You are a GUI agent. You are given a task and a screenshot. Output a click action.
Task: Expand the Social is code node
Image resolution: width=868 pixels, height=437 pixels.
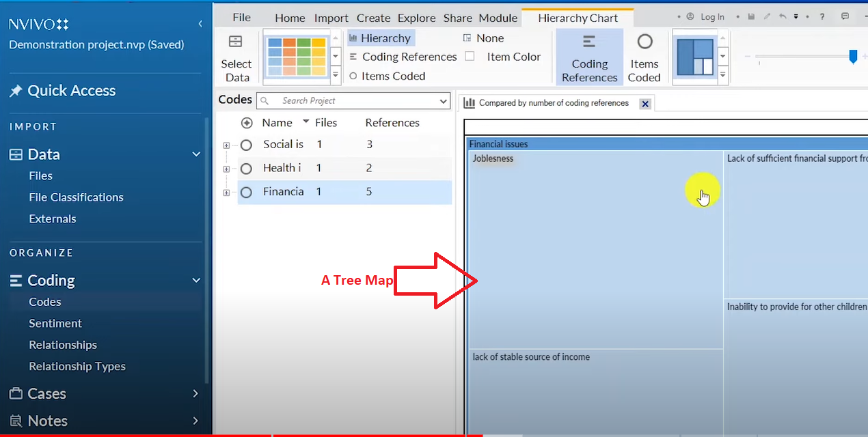click(x=226, y=145)
